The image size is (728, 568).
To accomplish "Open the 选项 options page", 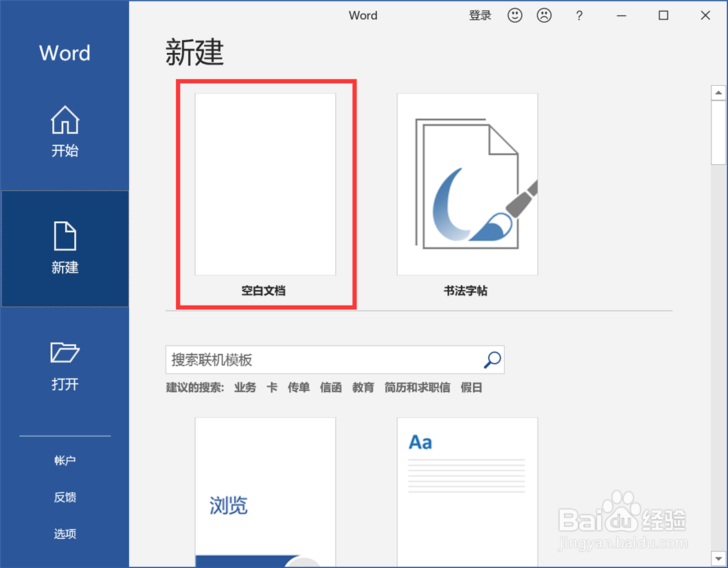I will [65, 534].
